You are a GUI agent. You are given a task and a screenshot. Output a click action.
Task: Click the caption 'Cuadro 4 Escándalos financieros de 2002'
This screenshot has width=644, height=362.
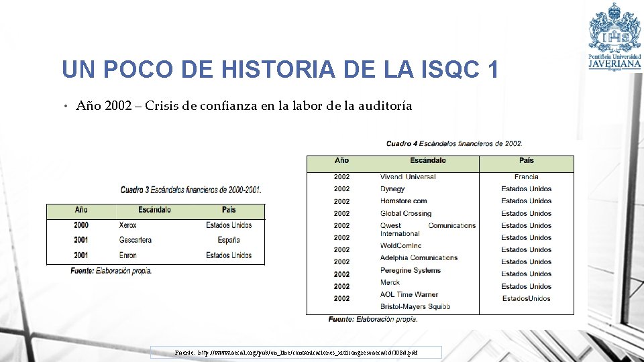(x=454, y=143)
